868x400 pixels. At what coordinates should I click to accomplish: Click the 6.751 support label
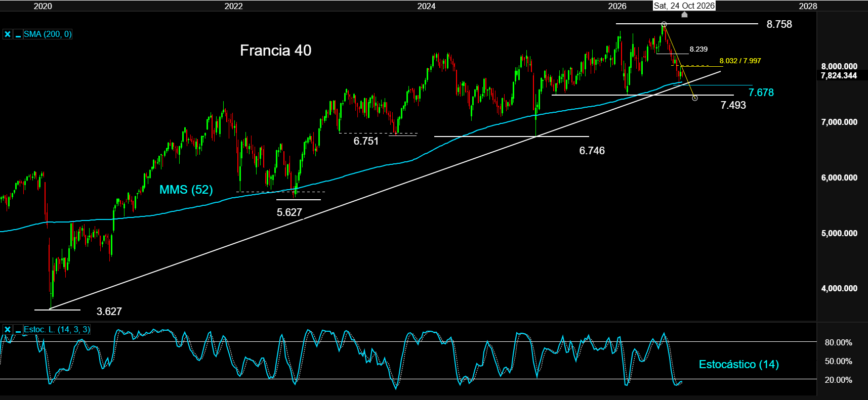coord(365,141)
